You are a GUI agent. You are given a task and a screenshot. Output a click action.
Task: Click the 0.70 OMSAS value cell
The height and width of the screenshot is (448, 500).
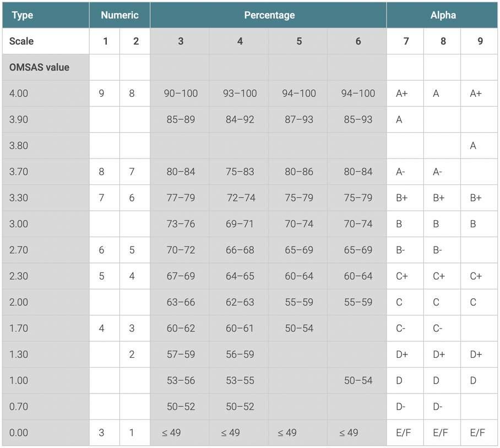pos(46,407)
